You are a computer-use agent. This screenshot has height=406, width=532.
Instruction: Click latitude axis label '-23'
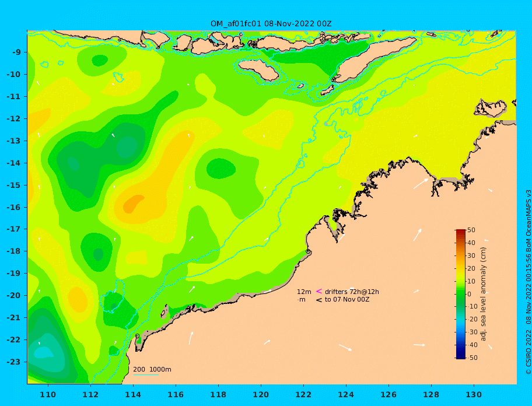coord(13,362)
